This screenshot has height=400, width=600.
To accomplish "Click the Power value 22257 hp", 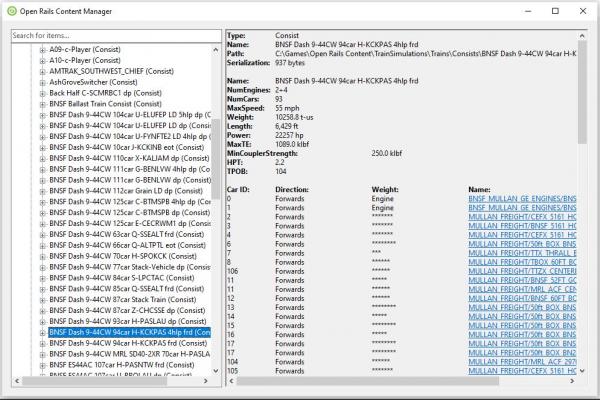I will (289, 136).
